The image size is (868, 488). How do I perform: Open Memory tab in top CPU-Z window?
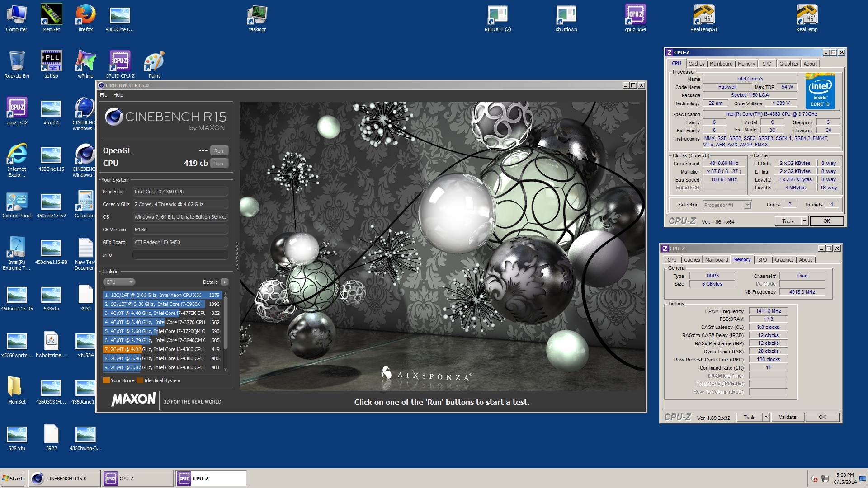pos(746,64)
